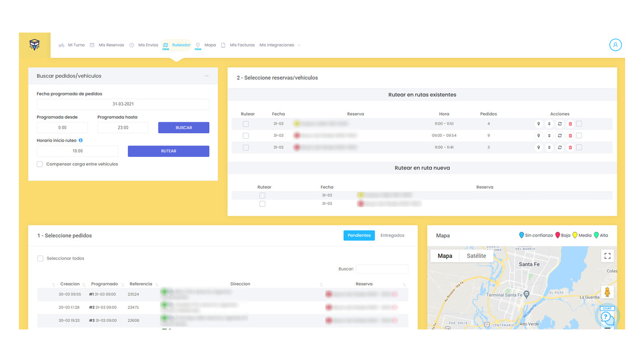
Task: Switch map to Satélite view
Action: click(476, 256)
